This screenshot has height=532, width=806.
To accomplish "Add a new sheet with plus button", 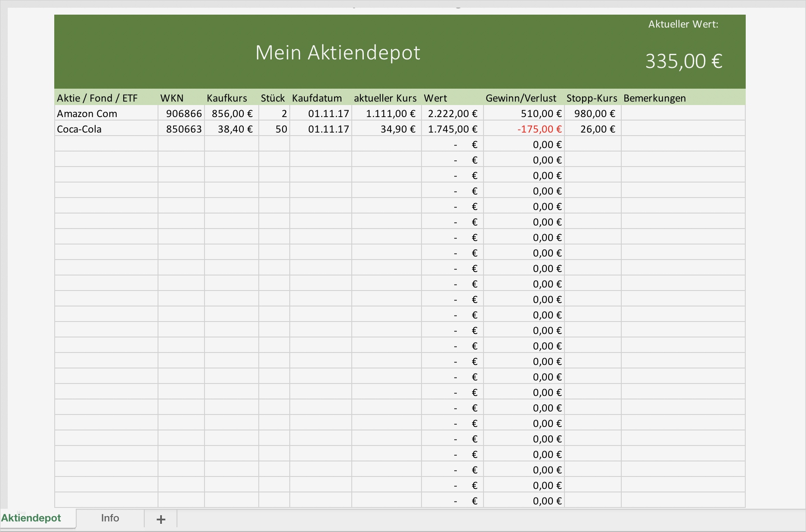I will 161,519.
